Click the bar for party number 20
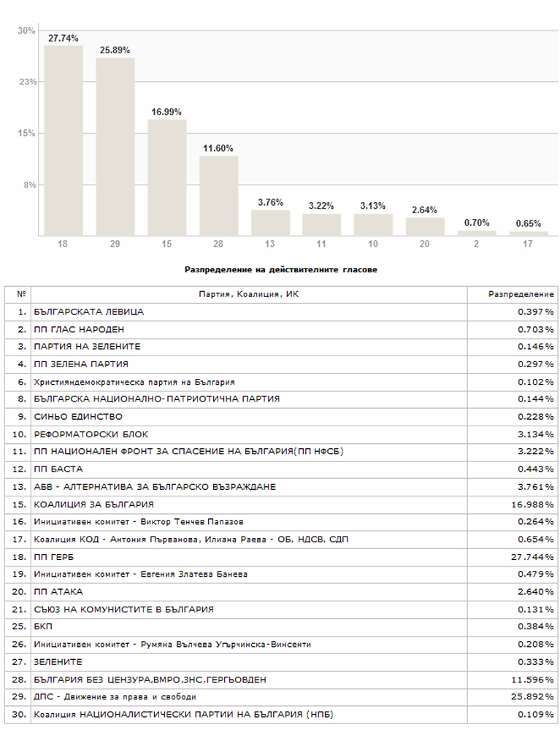The width and height of the screenshot is (560, 730). 425,226
